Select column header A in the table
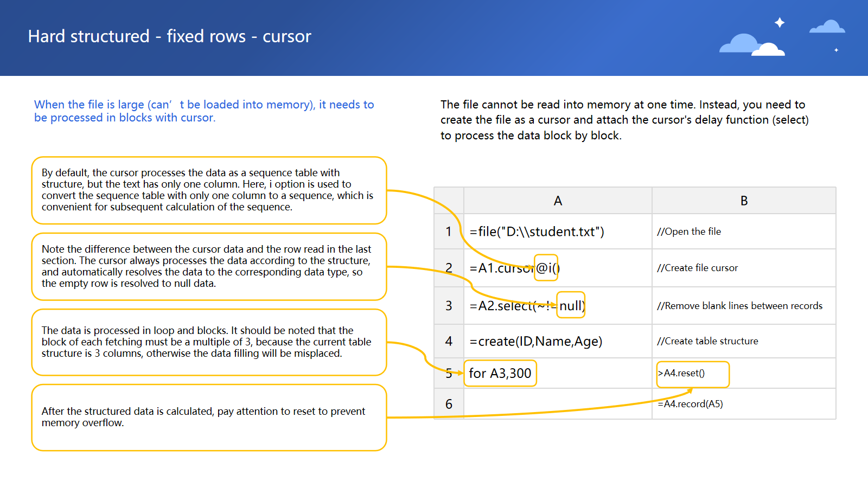Viewport: 868px width, 488px height. coord(558,201)
